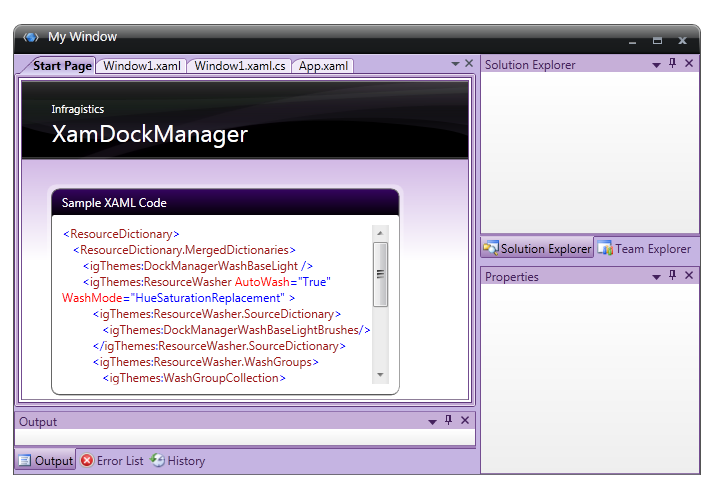Click the Properties pane title
This screenshot has height=500, width=715.
[x=512, y=277]
